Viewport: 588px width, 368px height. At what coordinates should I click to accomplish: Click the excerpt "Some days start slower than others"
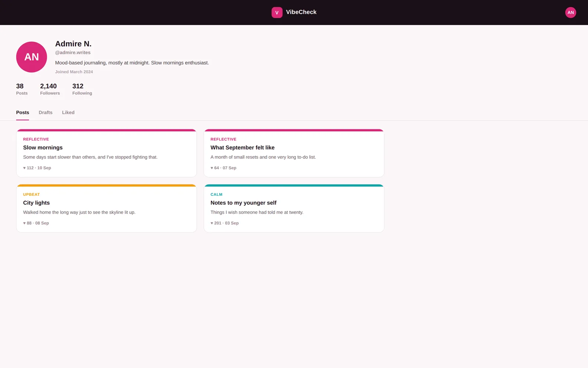[x=90, y=157]
